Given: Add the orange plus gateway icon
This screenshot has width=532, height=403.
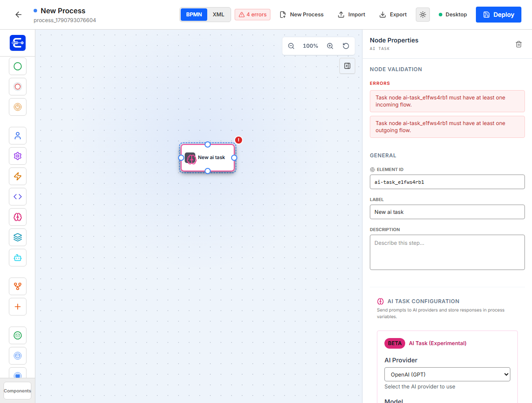Looking at the screenshot, I should (x=18, y=307).
